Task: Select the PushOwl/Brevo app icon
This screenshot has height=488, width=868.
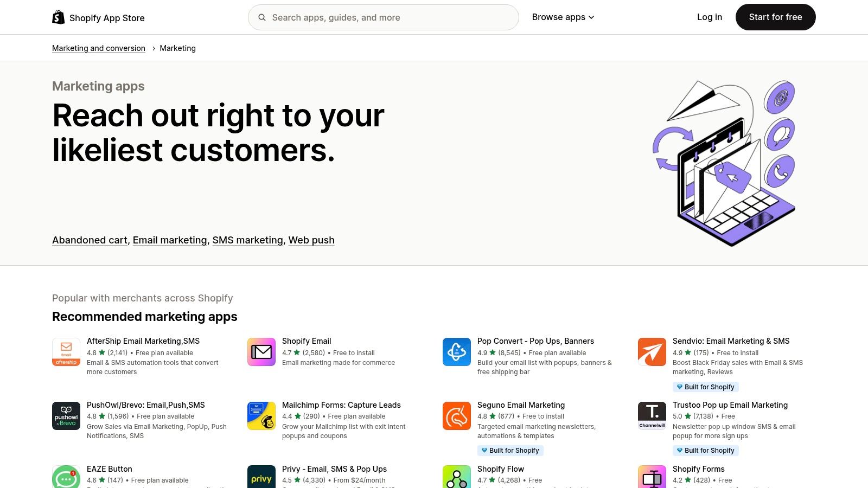Action: tap(66, 416)
